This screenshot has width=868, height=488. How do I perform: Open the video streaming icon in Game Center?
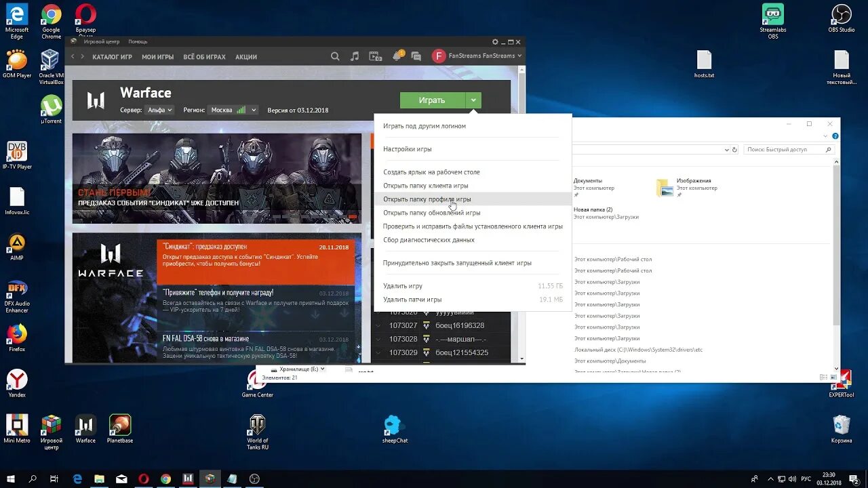click(x=375, y=56)
